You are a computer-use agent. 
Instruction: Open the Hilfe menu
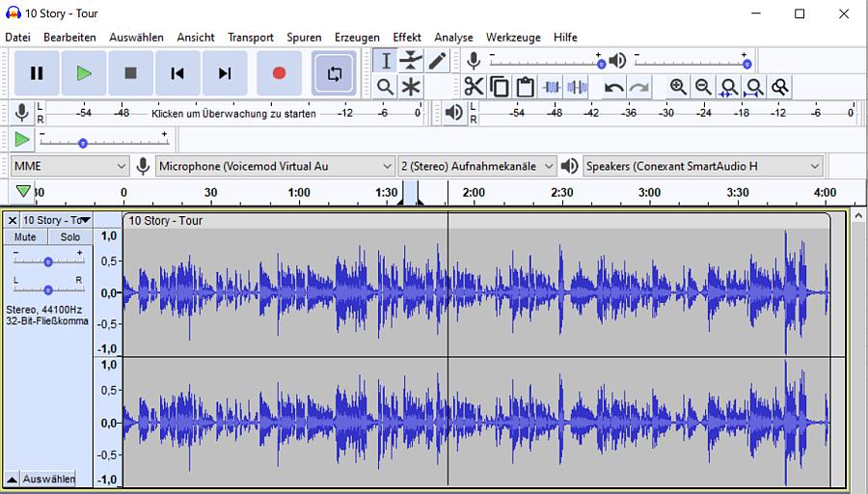click(565, 37)
